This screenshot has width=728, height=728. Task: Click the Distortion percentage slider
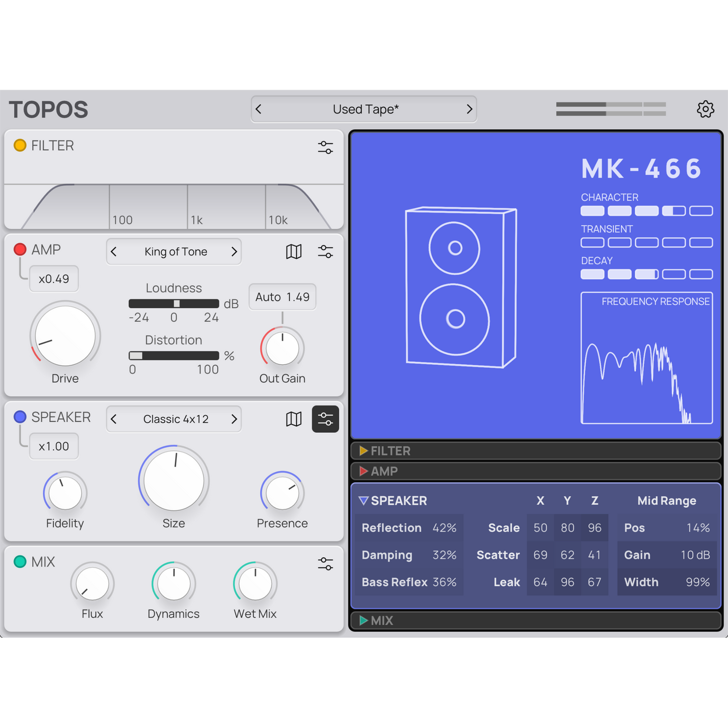174,356
